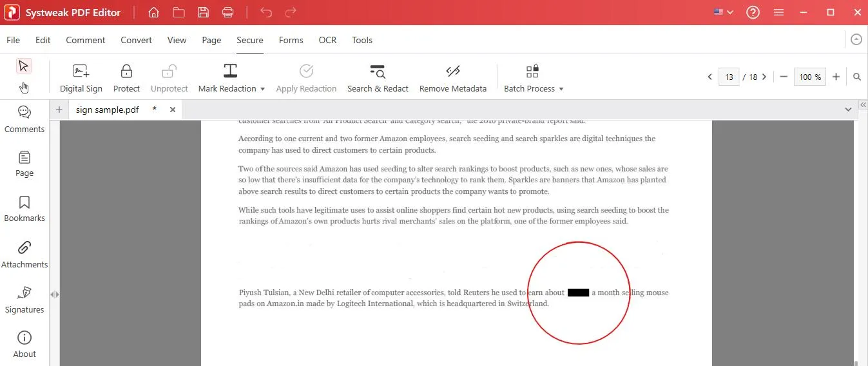Click the zoom in plus button
This screenshot has height=366, width=868.
pos(836,77)
